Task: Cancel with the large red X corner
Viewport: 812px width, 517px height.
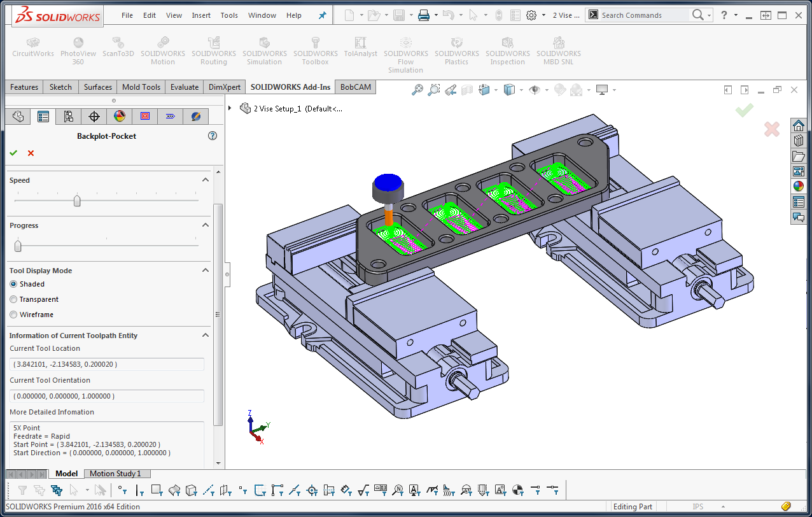Action: 772,129
